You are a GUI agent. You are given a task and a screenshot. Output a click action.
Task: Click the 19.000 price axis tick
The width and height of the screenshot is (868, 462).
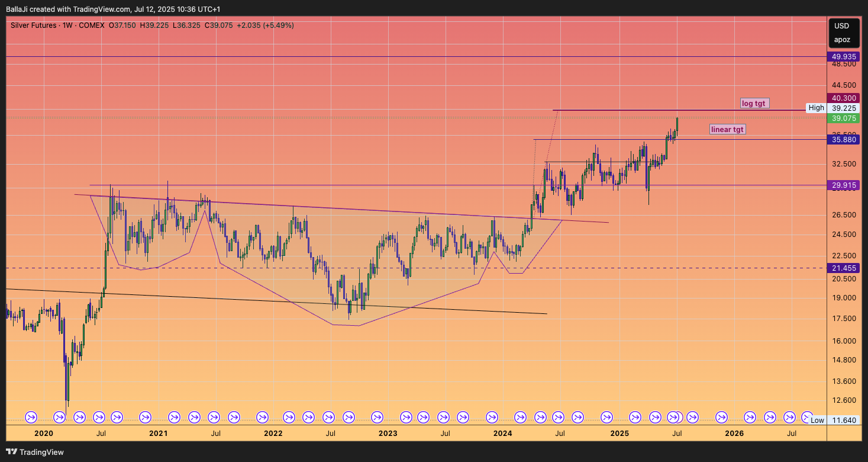pyautogui.click(x=844, y=298)
